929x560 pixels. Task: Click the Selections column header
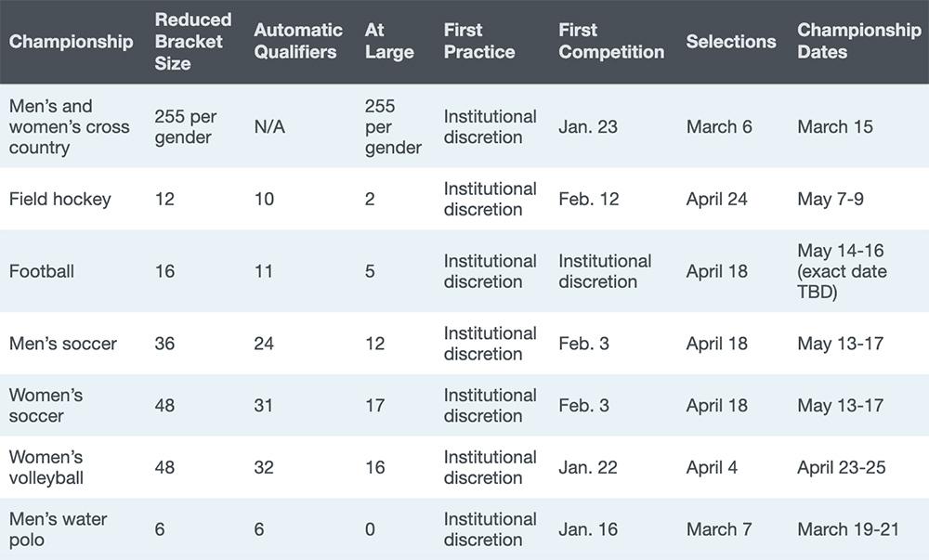[730, 42]
